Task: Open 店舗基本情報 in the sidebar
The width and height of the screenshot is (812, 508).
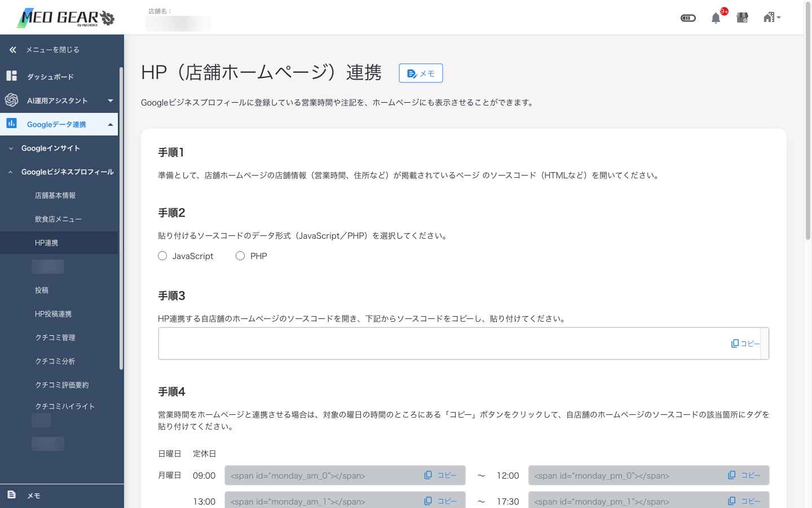Action: 55,195
